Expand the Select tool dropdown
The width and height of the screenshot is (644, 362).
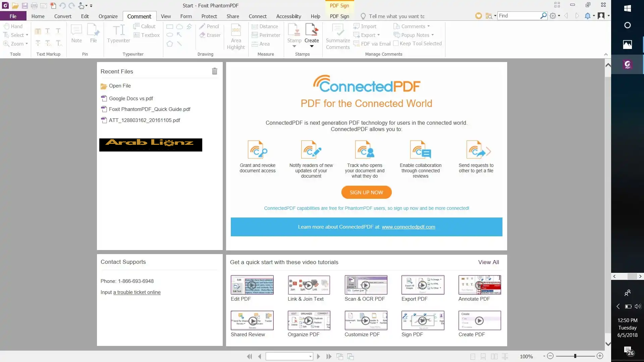pyautogui.click(x=27, y=35)
